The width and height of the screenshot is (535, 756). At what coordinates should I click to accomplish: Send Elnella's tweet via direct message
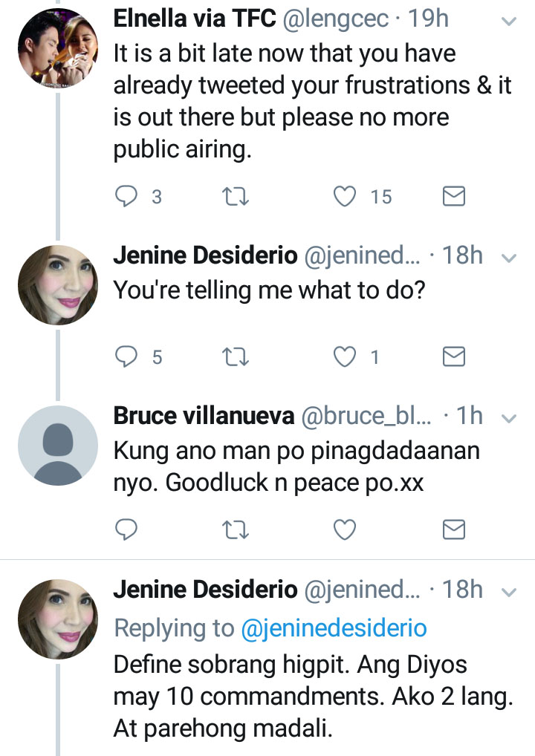click(453, 196)
